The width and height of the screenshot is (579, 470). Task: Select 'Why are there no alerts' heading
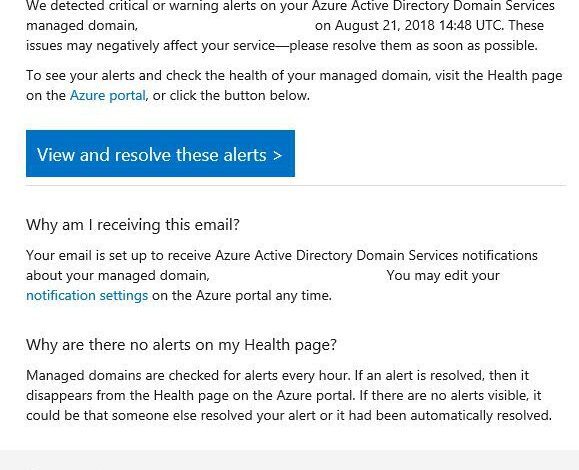181,345
